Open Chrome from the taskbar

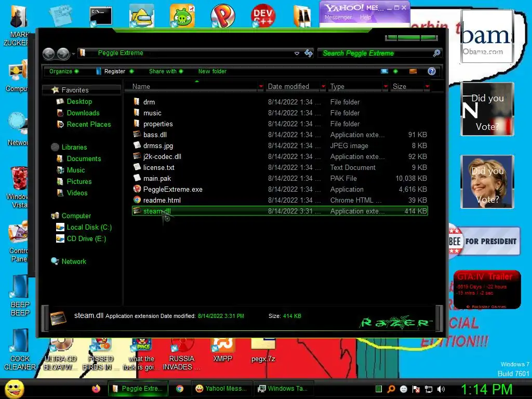pyautogui.click(x=179, y=389)
